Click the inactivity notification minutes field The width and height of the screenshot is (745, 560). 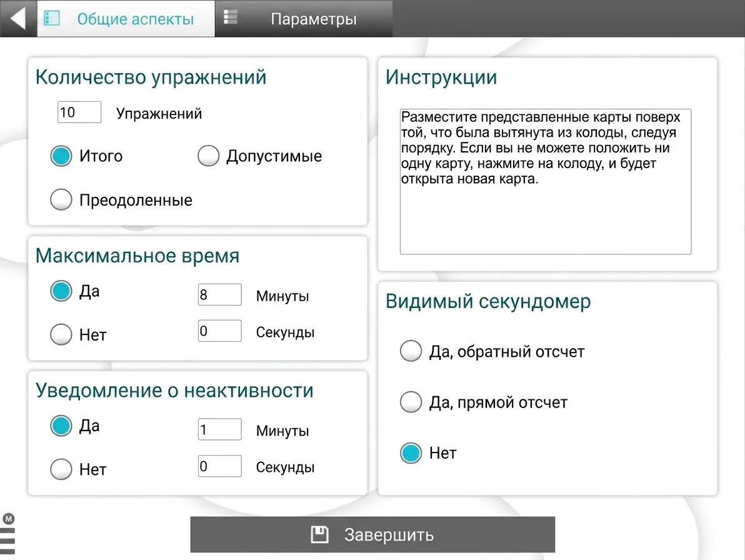coord(219,429)
